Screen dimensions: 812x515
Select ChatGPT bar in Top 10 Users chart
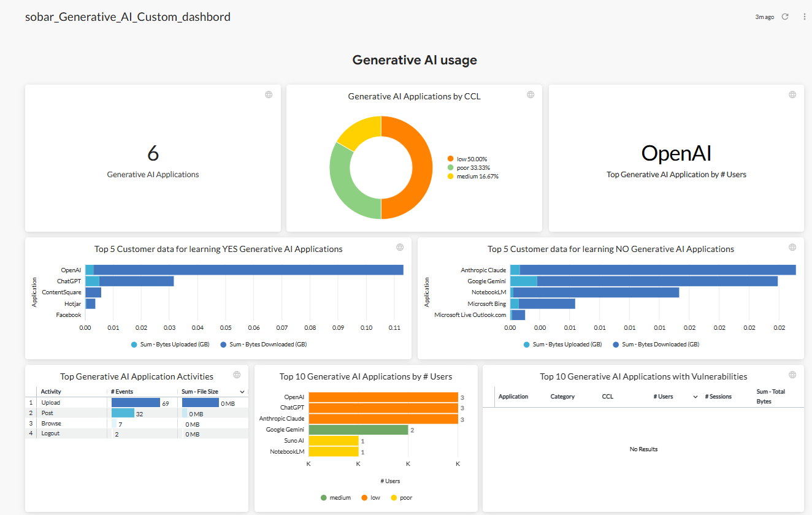[x=383, y=408]
